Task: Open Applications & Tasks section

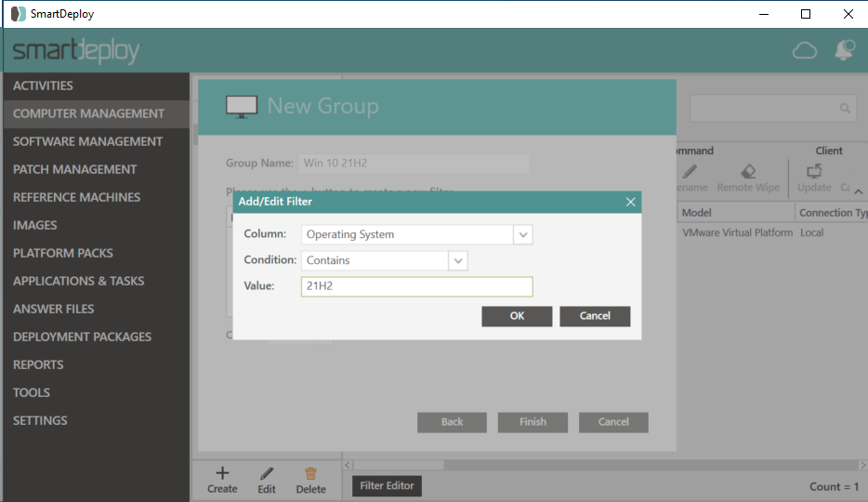Action: coord(97,281)
